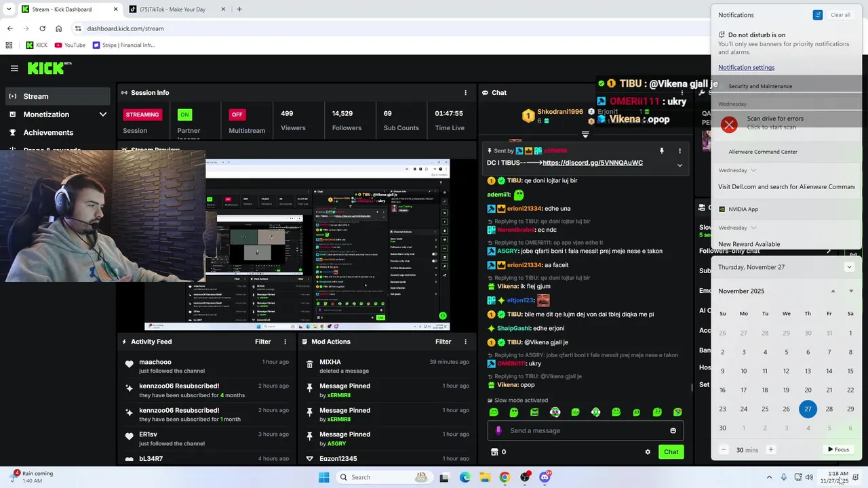Image resolution: width=868 pixels, height=488 pixels.
Task: Click the shop icon below message box
Action: pyautogui.click(x=494, y=452)
